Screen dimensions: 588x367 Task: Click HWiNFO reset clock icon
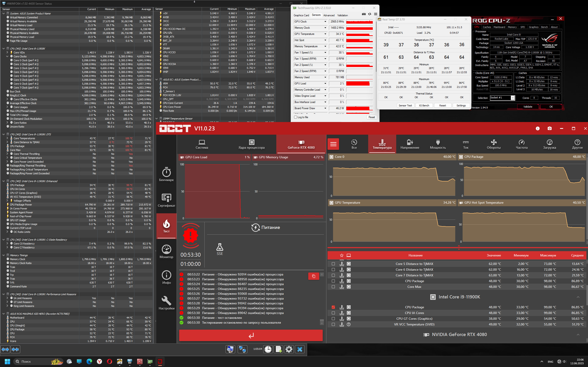point(268,349)
